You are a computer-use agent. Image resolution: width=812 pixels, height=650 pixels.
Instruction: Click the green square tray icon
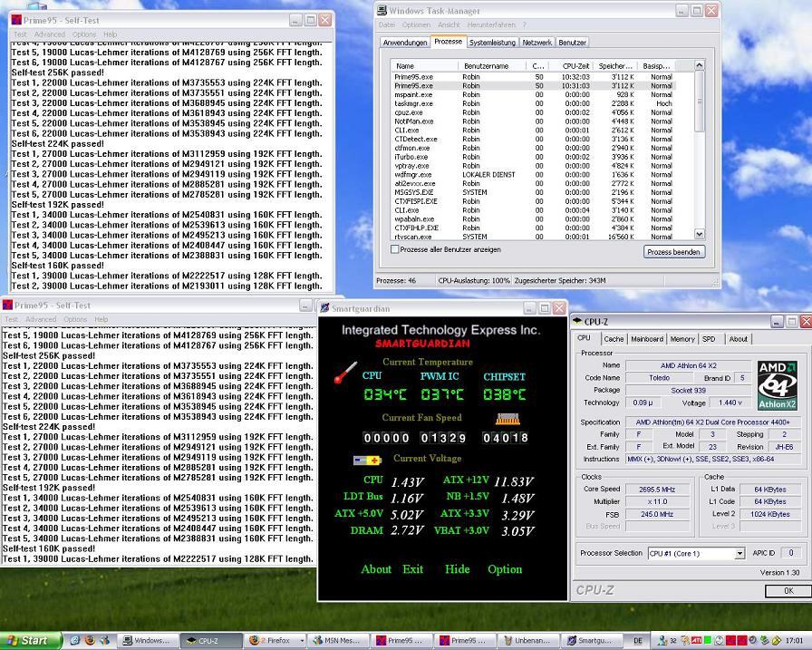pos(708,641)
